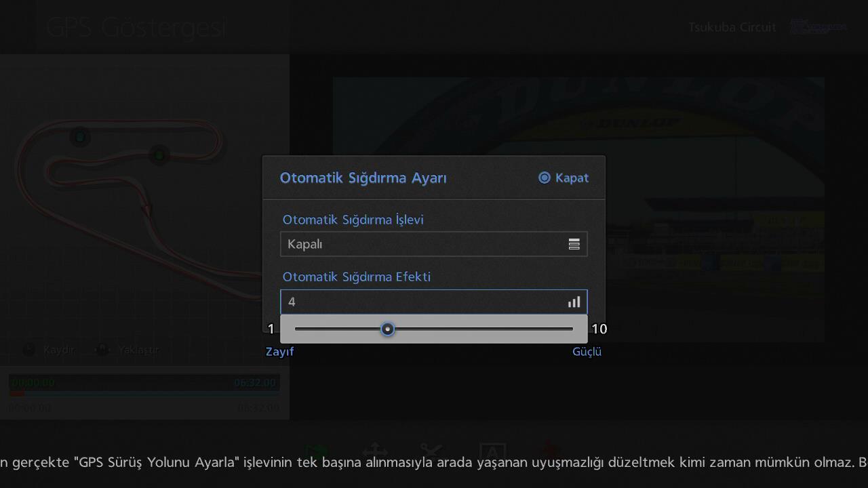Click the effect strength slider handle
Screen dimensions: 868x488
(387, 329)
